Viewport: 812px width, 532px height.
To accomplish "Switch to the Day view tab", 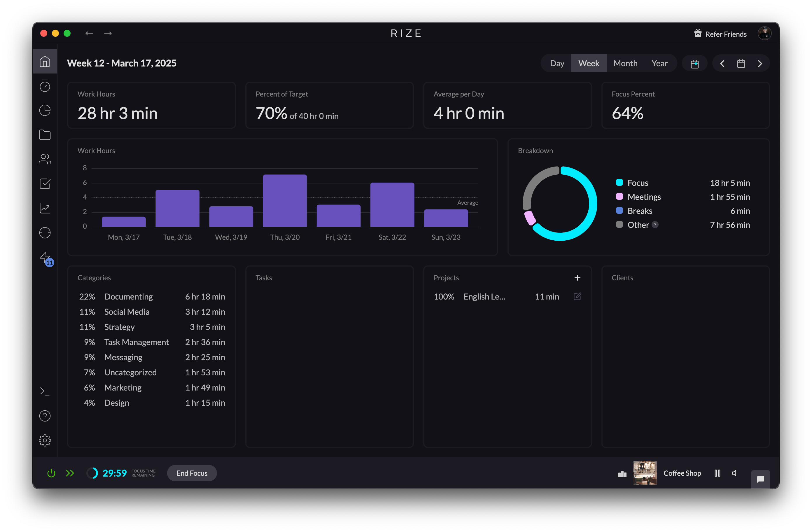I will 557,64.
